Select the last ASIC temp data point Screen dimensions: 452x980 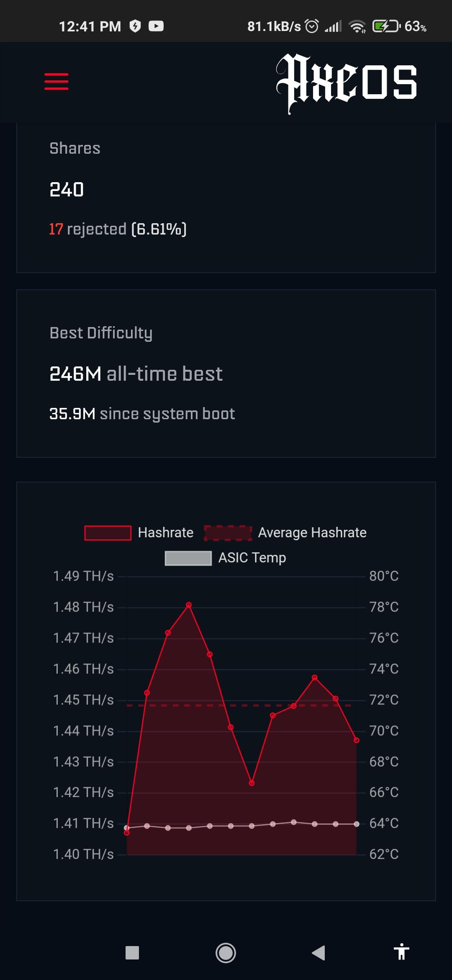(x=357, y=824)
